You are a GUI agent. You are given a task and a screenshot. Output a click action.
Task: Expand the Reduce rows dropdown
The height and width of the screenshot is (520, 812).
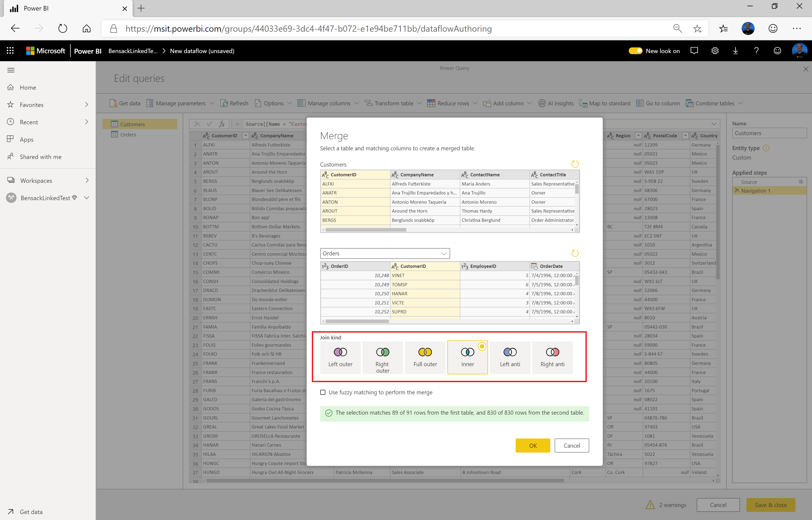click(x=475, y=103)
